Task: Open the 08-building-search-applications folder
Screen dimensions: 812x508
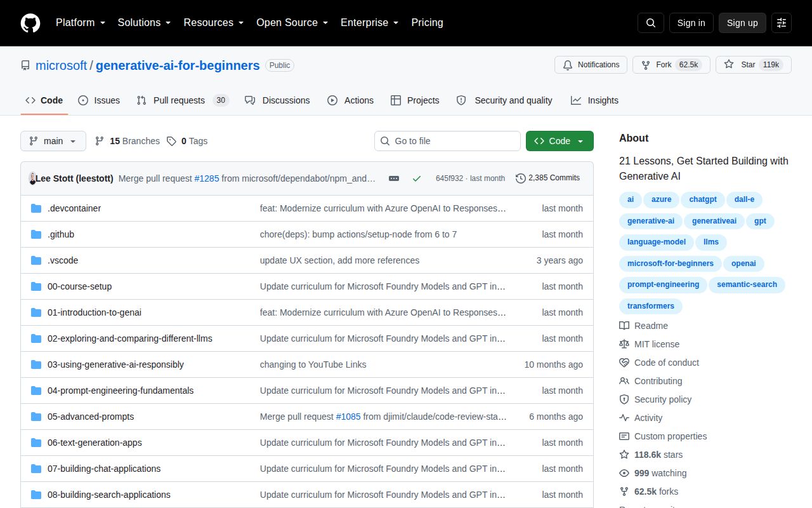Action: point(109,495)
